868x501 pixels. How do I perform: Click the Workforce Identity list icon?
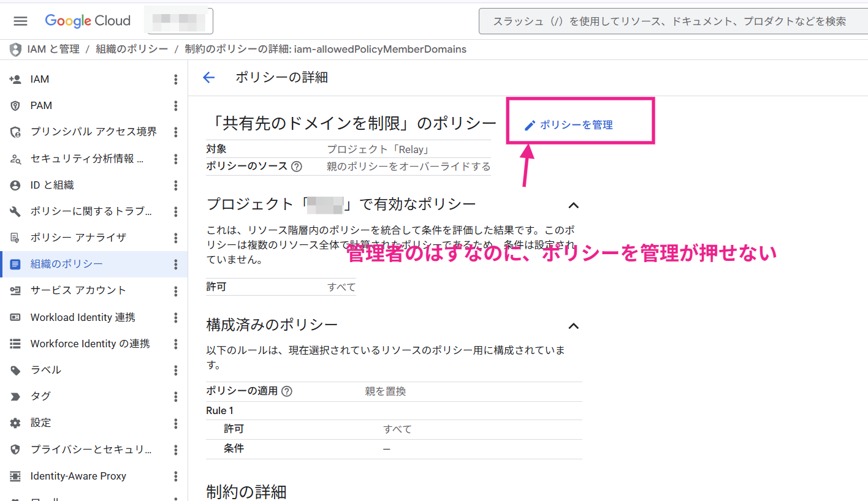[16, 344]
